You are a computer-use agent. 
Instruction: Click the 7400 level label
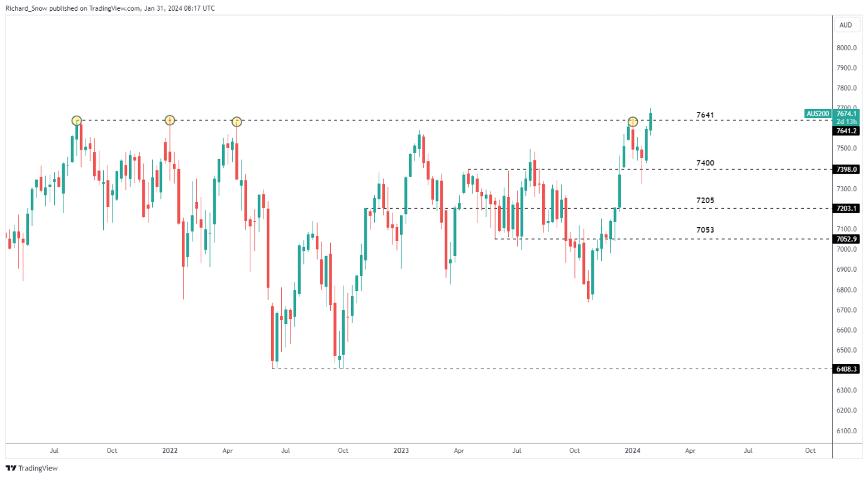[705, 163]
